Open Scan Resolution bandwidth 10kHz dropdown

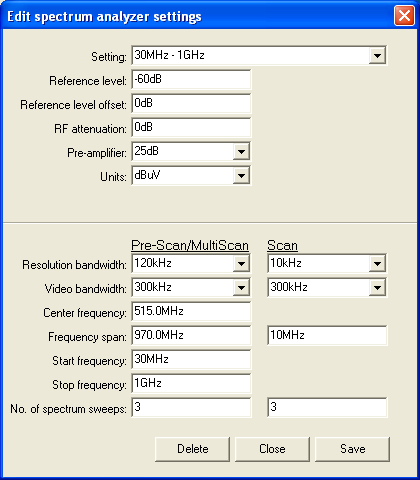coord(377,264)
